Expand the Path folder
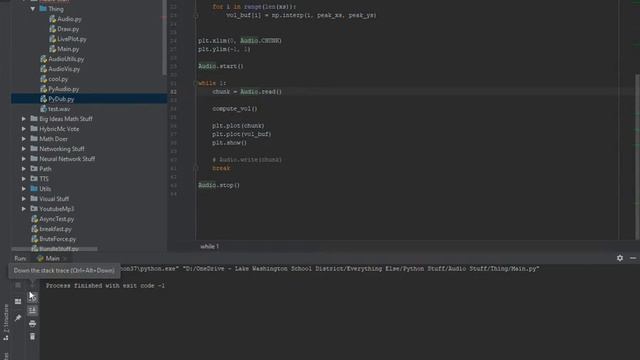This screenshot has width=640, height=360. click(x=24, y=169)
